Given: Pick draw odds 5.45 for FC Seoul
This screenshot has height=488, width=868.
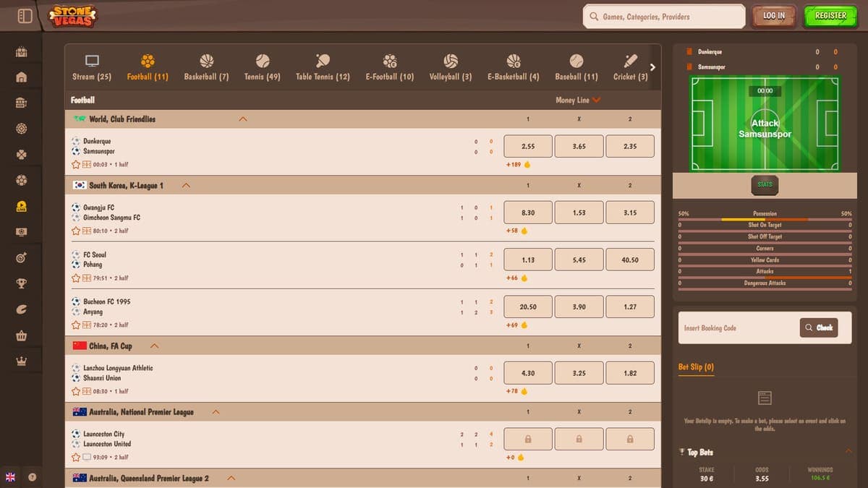Looking at the screenshot, I should click(x=579, y=260).
